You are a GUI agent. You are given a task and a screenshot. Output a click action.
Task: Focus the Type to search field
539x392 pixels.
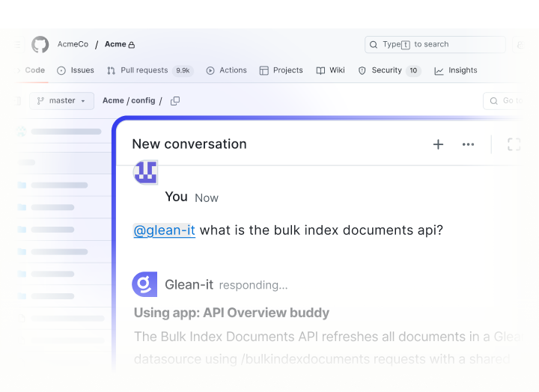pyautogui.click(x=435, y=44)
